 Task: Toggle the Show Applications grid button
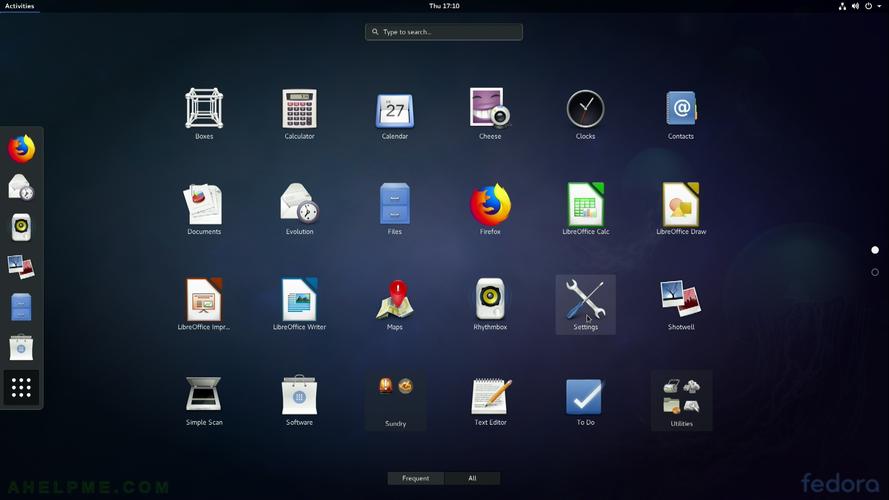click(x=22, y=387)
